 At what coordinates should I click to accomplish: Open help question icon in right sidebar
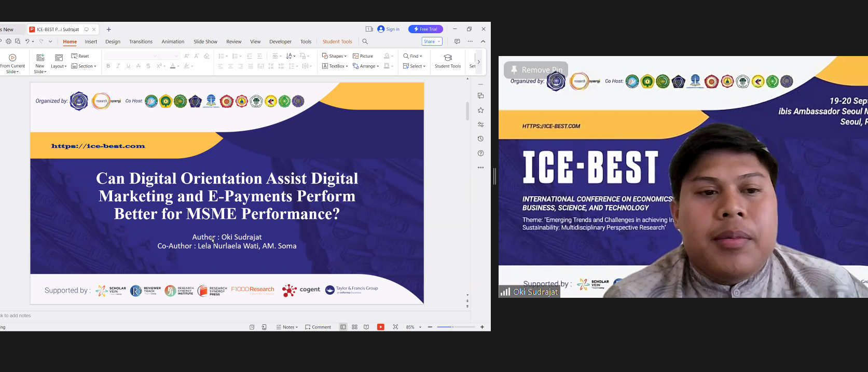481,153
